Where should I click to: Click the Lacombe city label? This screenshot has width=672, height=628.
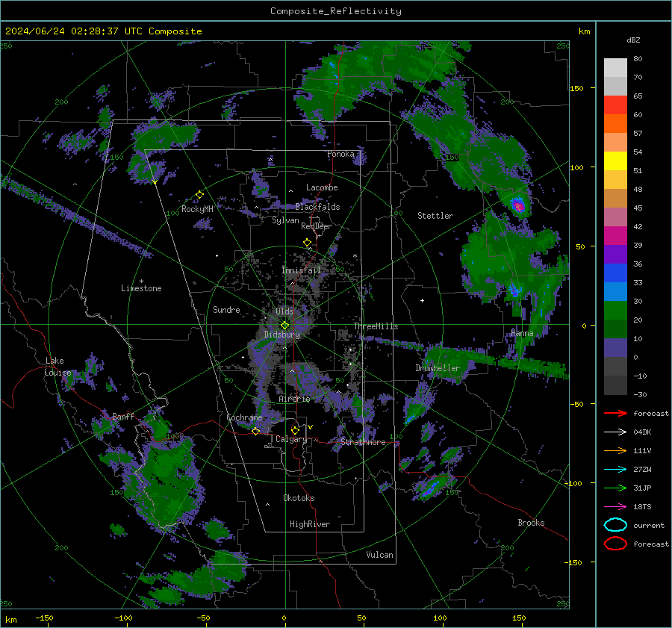[x=322, y=187]
